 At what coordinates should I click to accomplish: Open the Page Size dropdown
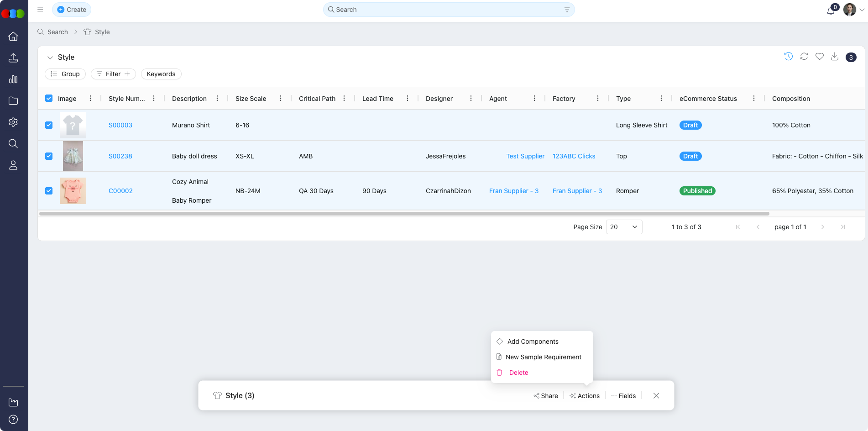point(624,227)
